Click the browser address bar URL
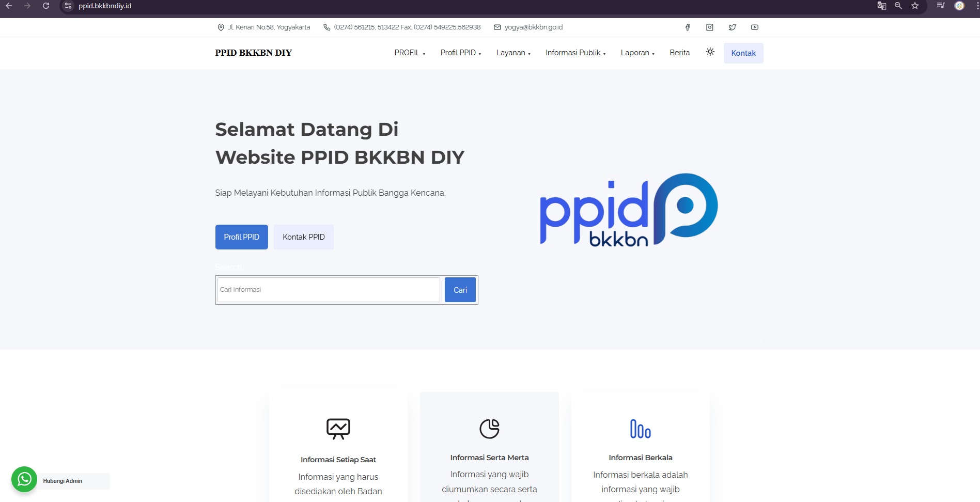980x502 pixels. [x=105, y=6]
